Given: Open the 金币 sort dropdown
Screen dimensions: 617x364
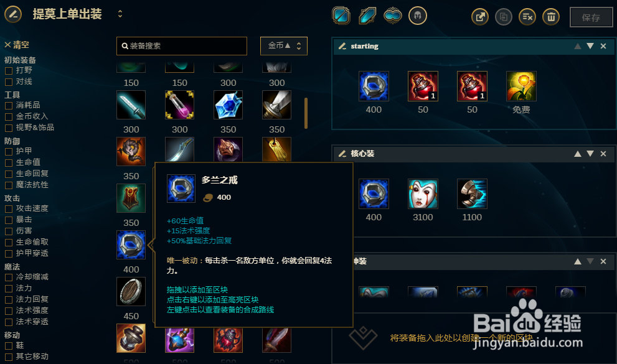Looking at the screenshot, I should tap(284, 46).
